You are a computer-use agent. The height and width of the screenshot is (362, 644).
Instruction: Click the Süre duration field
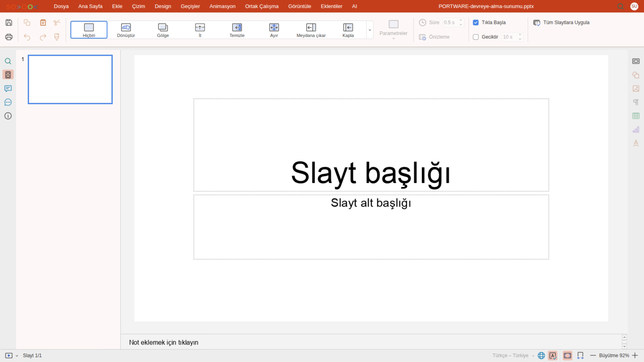pyautogui.click(x=450, y=23)
